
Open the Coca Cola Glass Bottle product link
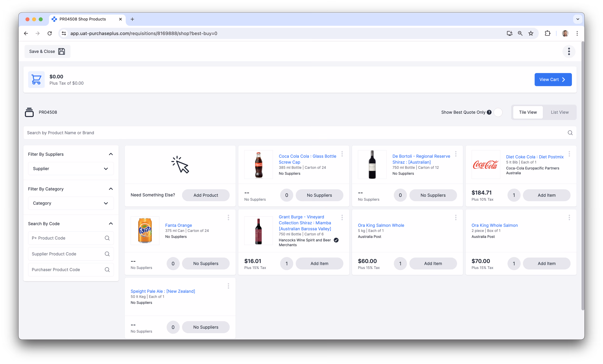tap(307, 159)
